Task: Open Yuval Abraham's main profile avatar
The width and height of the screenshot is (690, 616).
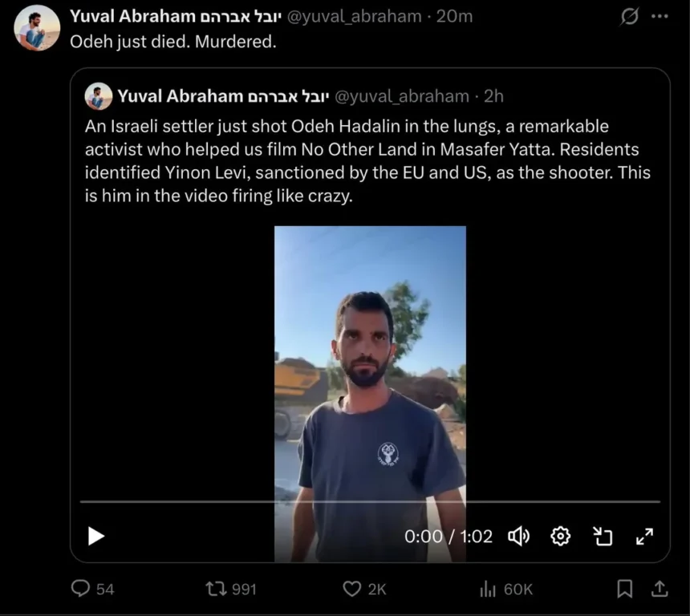Action: (x=37, y=28)
